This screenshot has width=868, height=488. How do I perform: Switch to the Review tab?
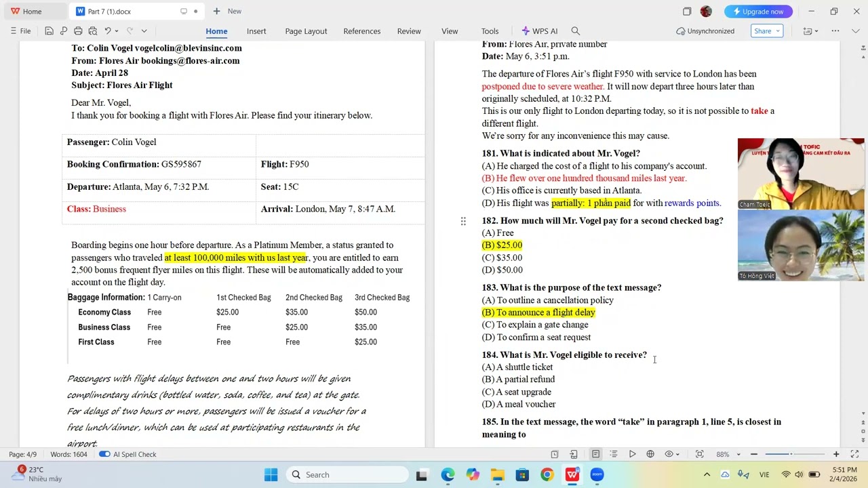click(409, 31)
